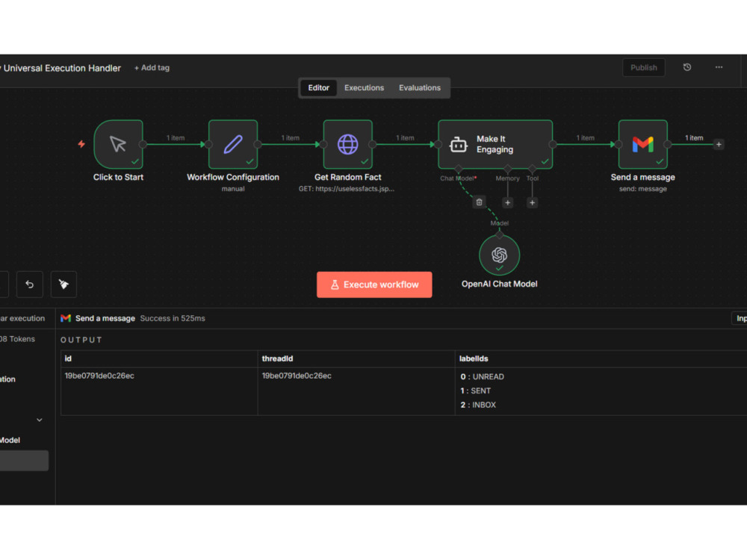Switch to the Executions tab
Screen dimensions: 747x560
click(364, 87)
